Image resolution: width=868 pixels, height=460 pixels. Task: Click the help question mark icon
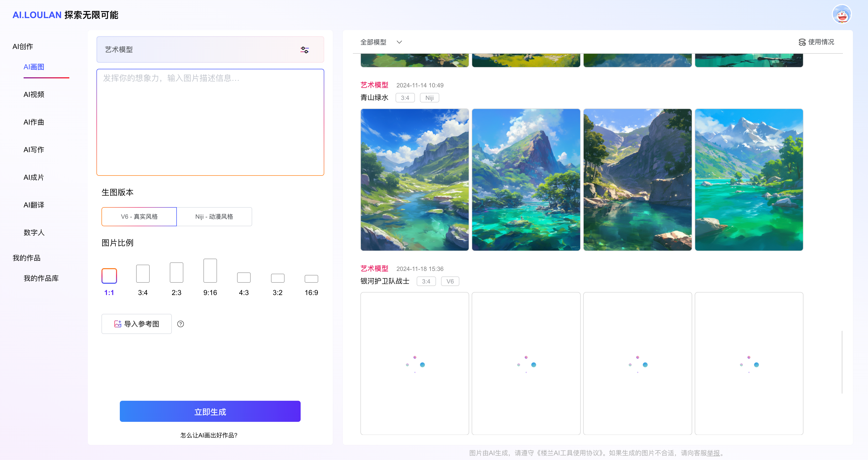(x=181, y=324)
